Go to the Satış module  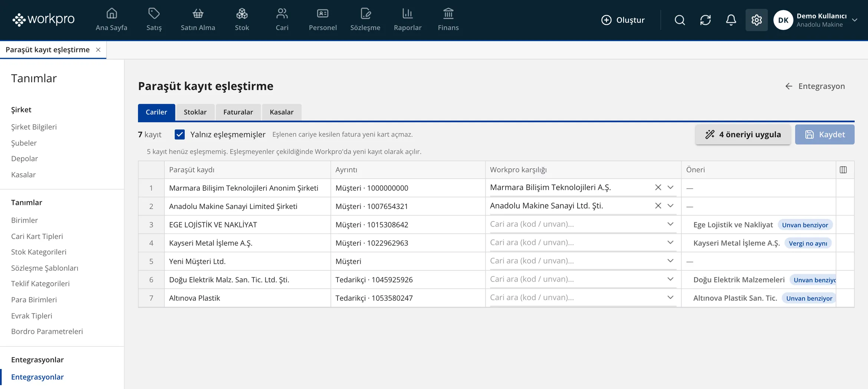click(x=154, y=19)
